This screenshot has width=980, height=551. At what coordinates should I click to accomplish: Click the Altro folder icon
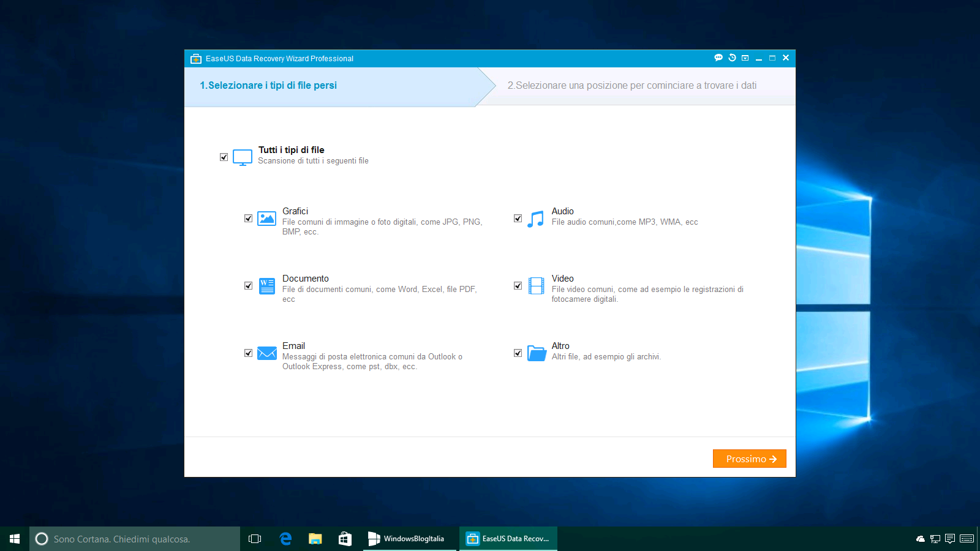coord(537,353)
